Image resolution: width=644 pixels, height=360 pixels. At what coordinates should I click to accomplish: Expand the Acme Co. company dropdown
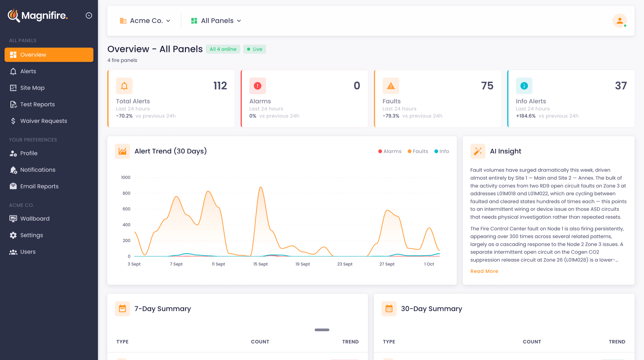145,21
